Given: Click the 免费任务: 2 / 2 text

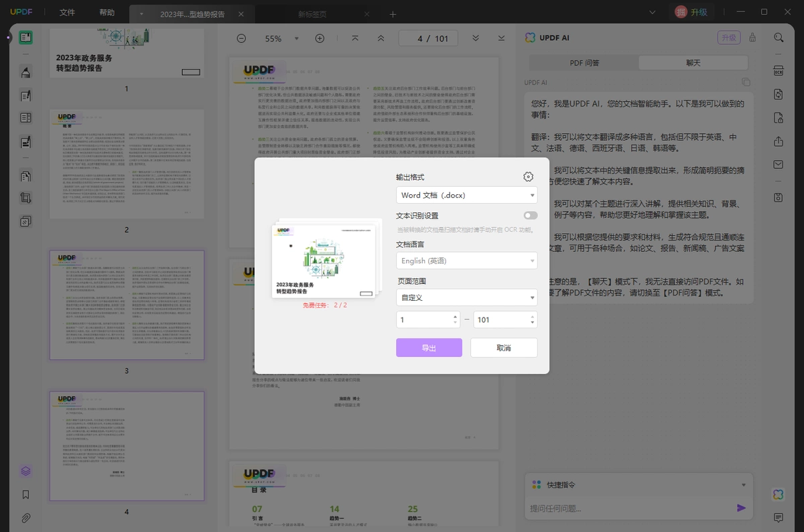Looking at the screenshot, I should (325, 305).
